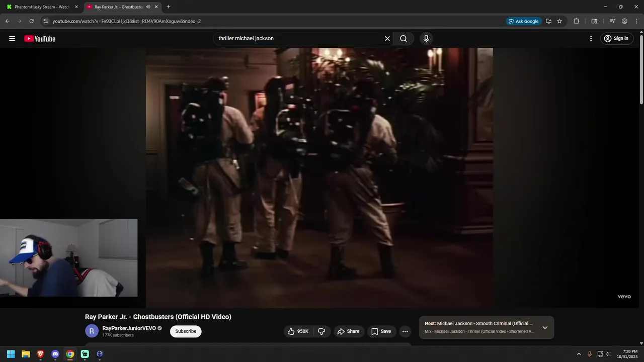
Task: Reload the YouTube page
Action: (31, 21)
